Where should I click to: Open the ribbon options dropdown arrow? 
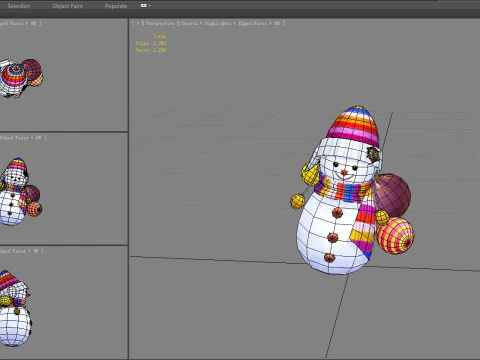pos(150,6)
